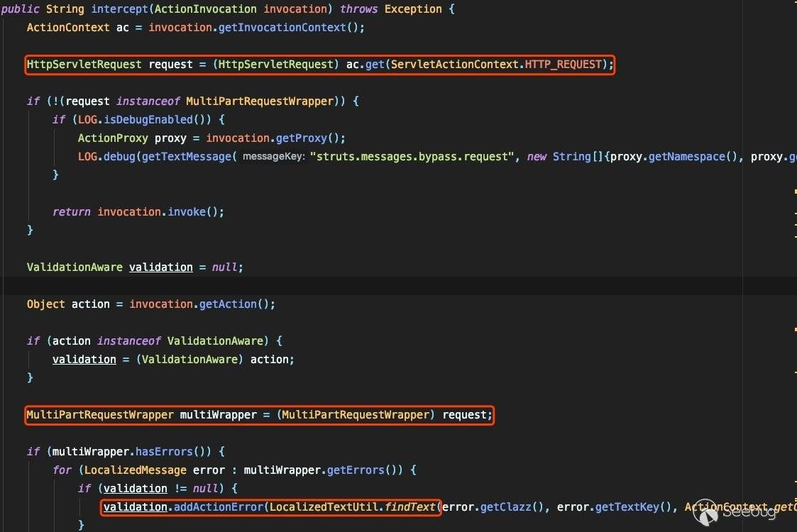
Task: Click the throws keyword
Action: click(x=359, y=9)
